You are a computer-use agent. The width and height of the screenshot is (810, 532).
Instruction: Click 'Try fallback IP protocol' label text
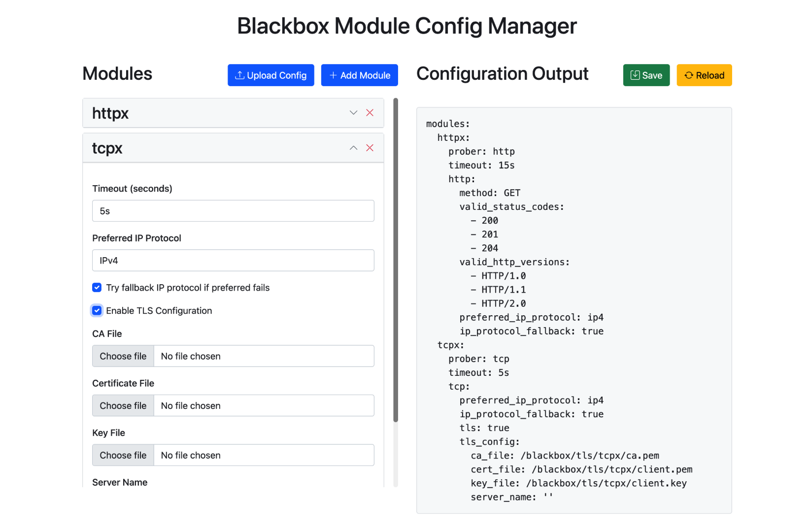(x=188, y=288)
